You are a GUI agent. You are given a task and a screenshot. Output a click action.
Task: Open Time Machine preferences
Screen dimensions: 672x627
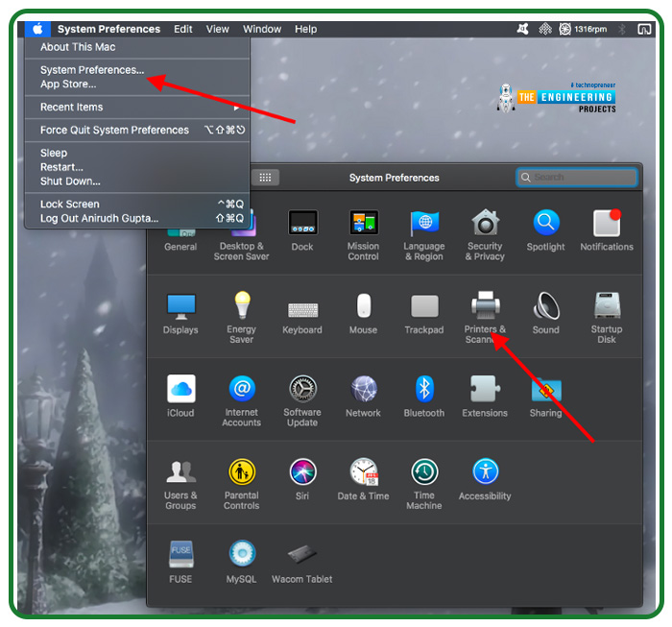tap(424, 484)
